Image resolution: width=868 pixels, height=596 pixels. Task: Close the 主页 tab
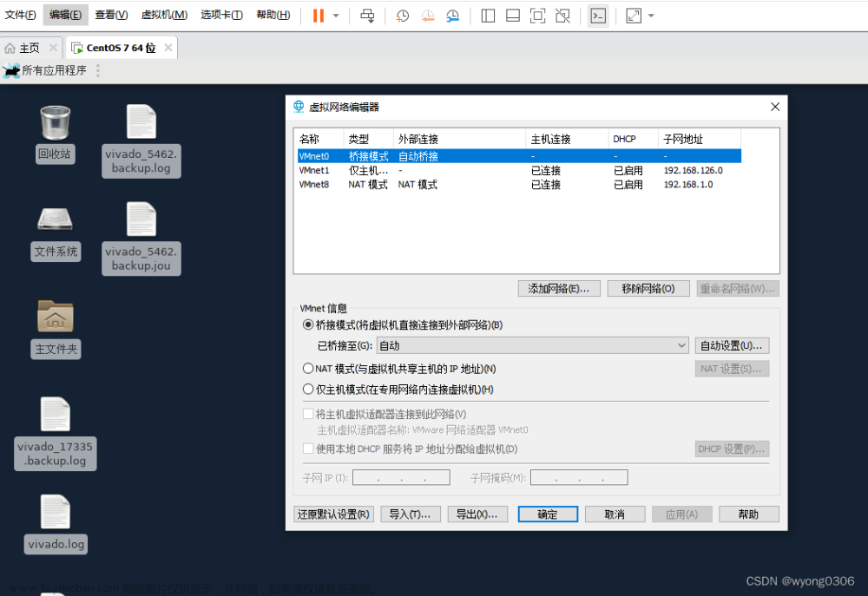coord(53,48)
